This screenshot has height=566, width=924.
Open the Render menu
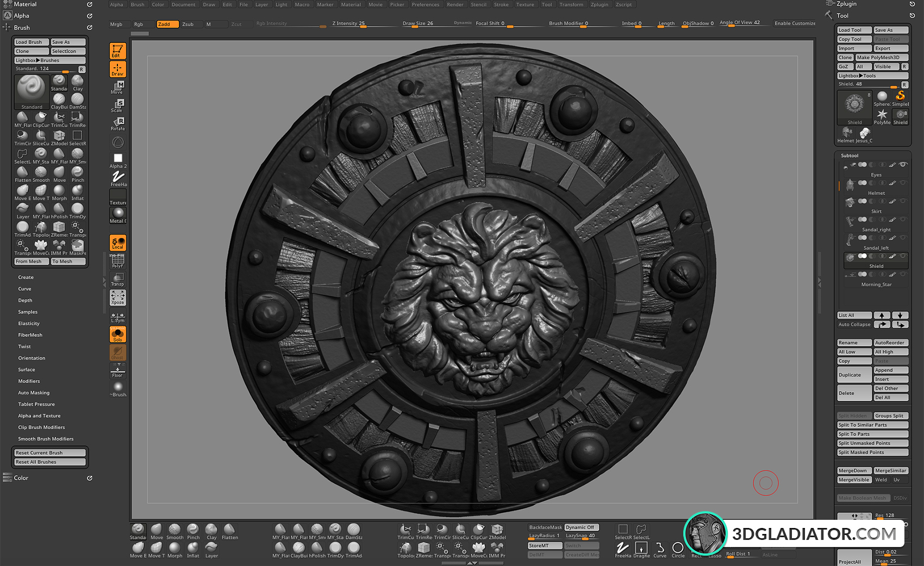click(455, 4)
